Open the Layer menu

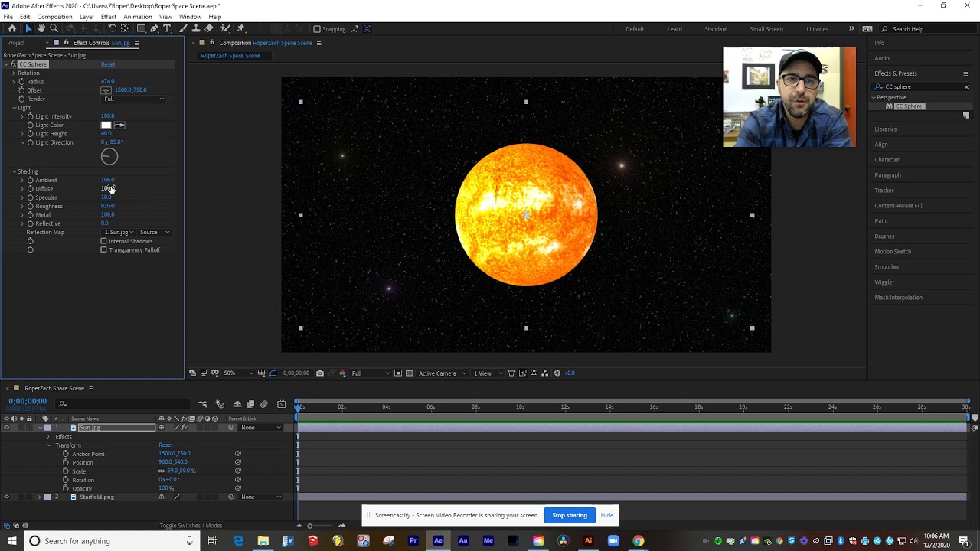[x=87, y=17]
